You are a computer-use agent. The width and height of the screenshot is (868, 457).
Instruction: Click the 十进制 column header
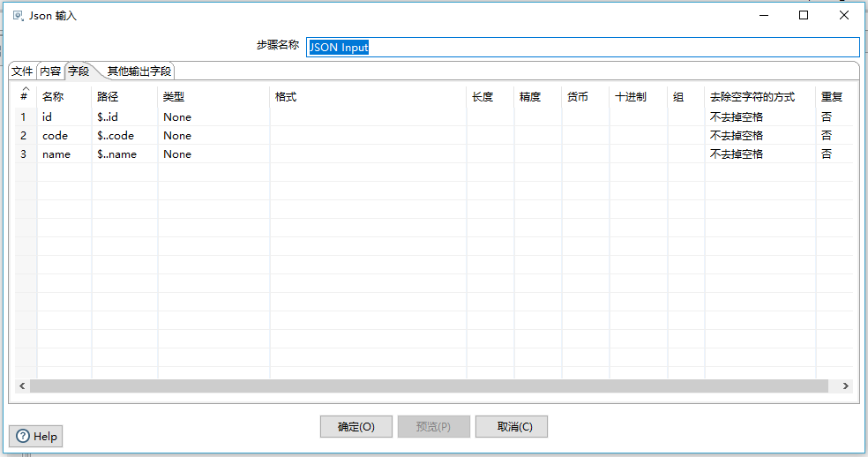[639, 96]
